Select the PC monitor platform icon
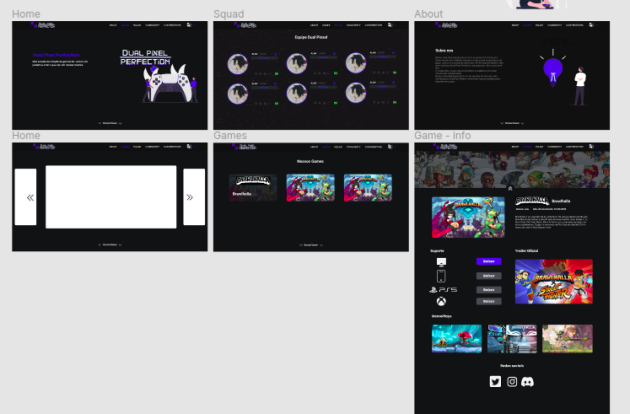 441,262
